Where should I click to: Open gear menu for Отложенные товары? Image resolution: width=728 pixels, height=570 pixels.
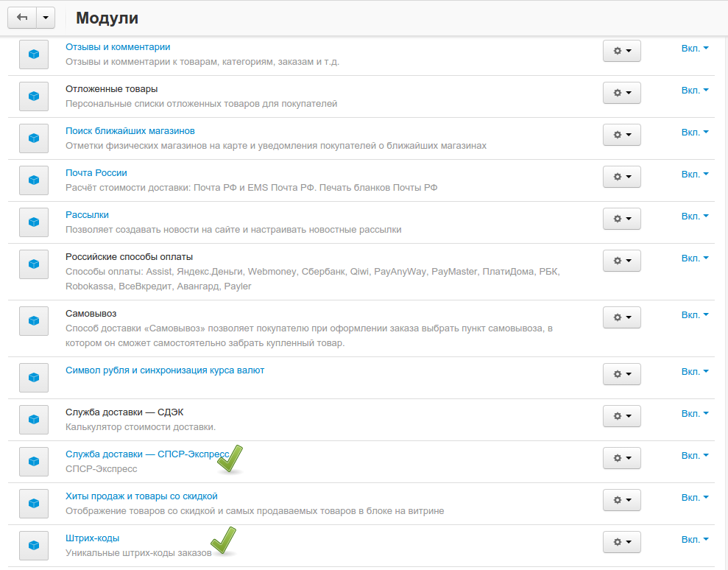621,93
